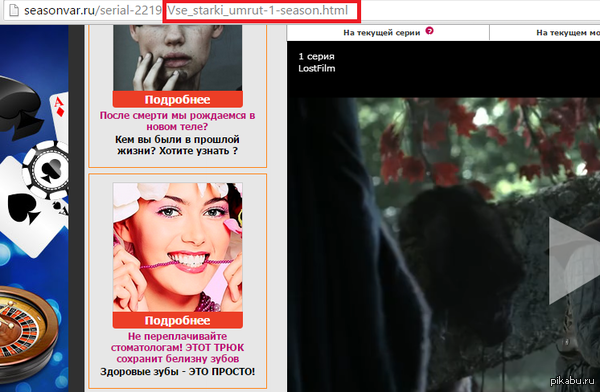
Task: Click the lower 'Подробнее' red button
Action: [x=178, y=320]
